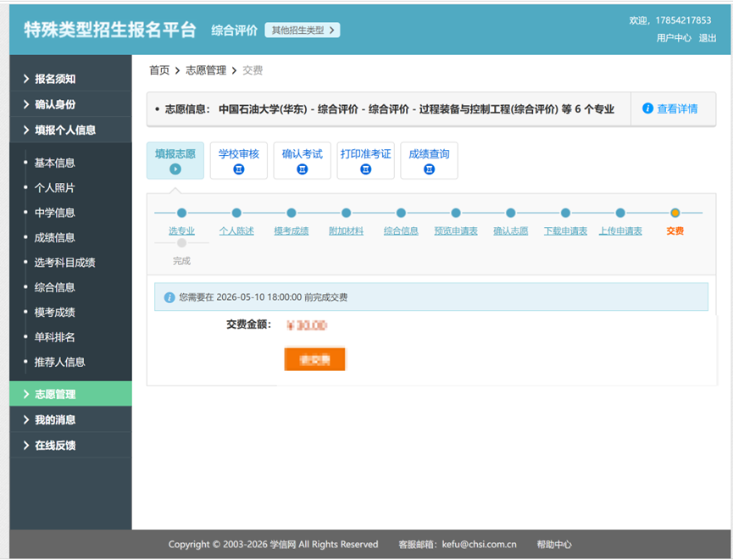Image resolution: width=733 pixels, height=560 pixels.
Task: Click 退出 to log out
Action: pyautogui.click(x=708, y=38)
